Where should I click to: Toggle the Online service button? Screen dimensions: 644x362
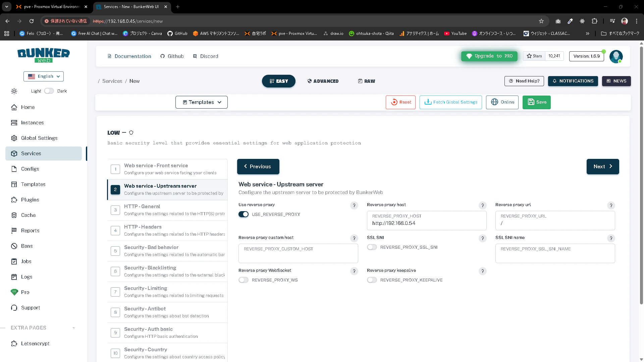point(502,102)
